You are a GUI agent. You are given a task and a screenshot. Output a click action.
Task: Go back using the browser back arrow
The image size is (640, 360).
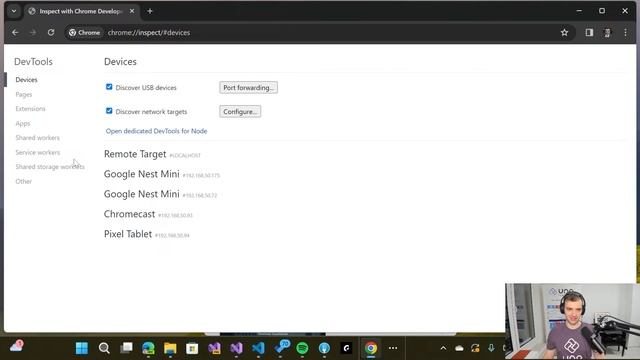tap(15, 32)
